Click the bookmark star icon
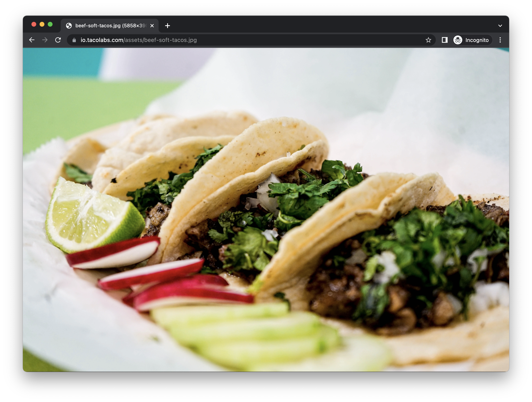Viewport: 532px width, 402px height. pos(429,40)
